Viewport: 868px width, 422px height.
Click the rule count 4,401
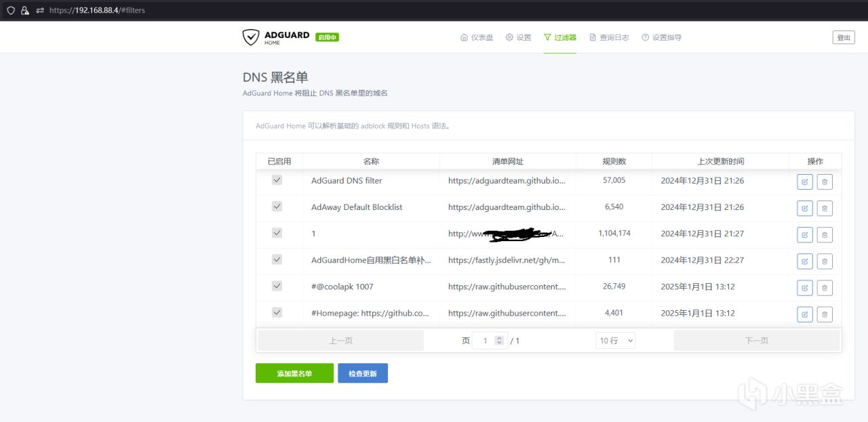click(x=614, y=312)
